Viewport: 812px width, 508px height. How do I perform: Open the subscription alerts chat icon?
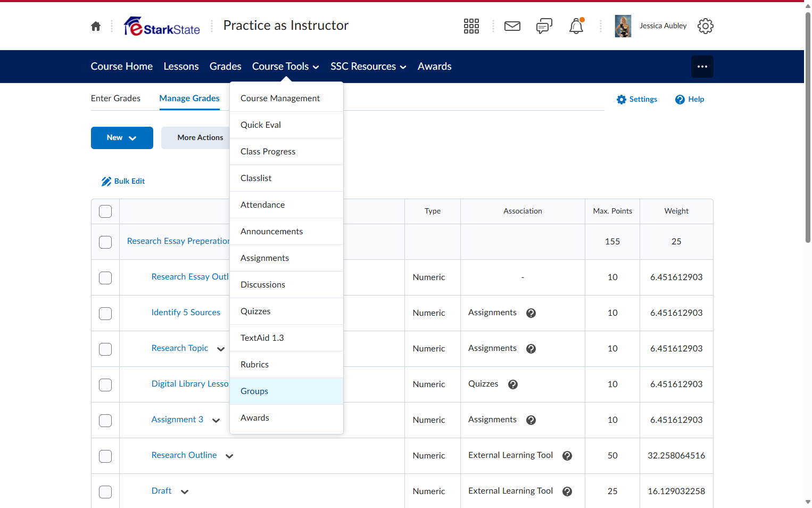coord(544,26)
